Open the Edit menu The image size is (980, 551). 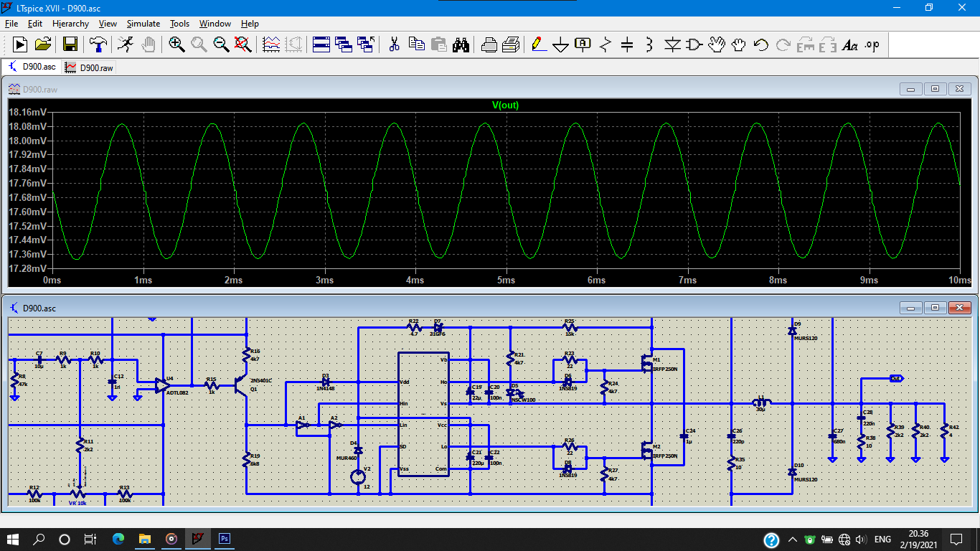pos(35,24)
